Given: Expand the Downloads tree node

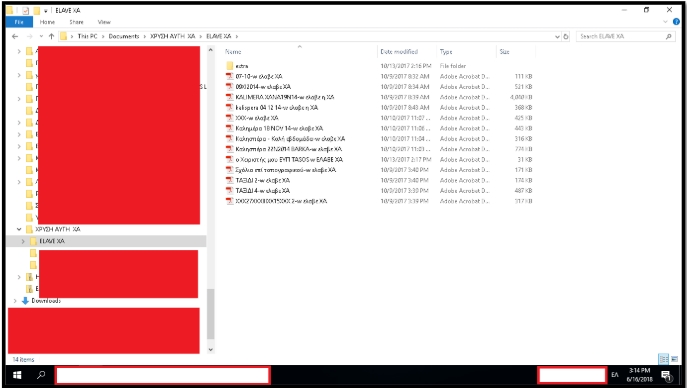Looking at the screenshot, I should click(x=15, y=301).
